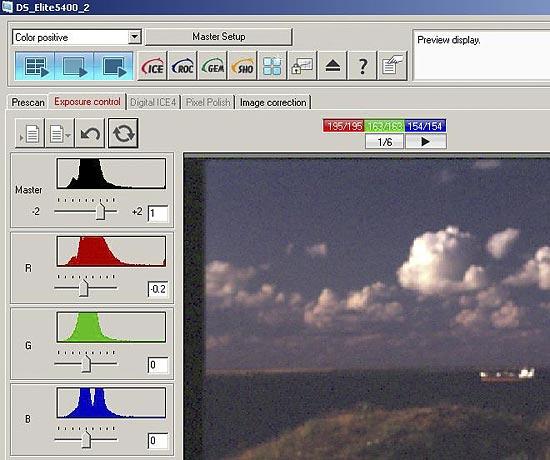Click the green 163/163 RGB readout
This screenshot has height=460, width=550.
(384, 126)
